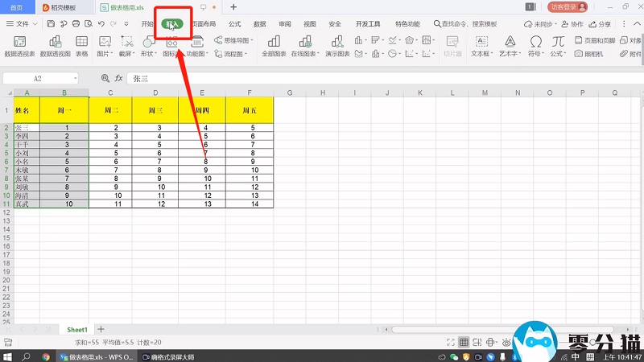Open the Name Box dropdown arrow

76,78
